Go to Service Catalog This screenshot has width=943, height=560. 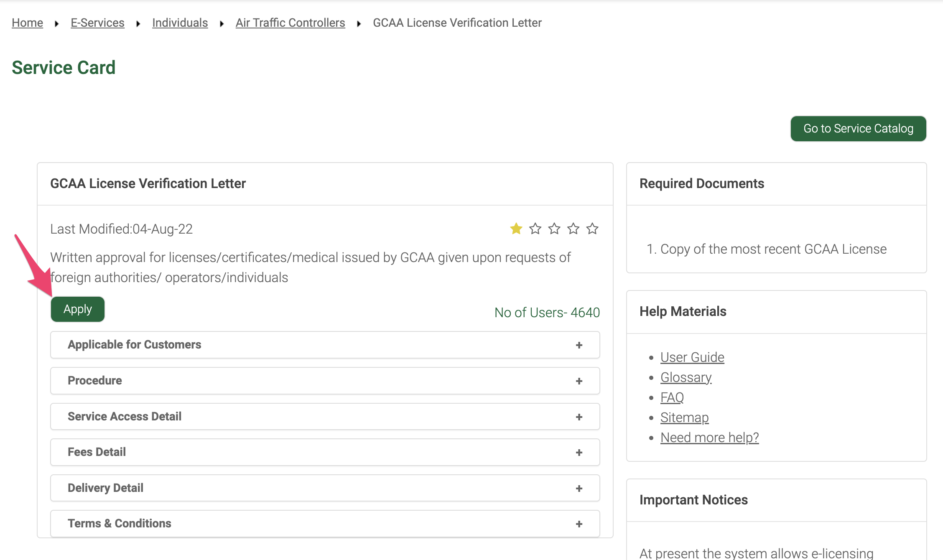pos(859,129)
